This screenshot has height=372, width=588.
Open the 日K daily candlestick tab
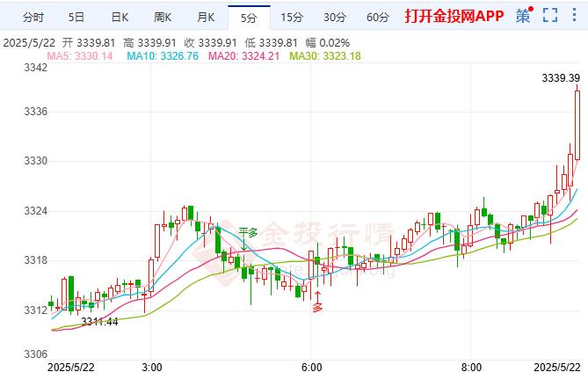coord(120,18)
